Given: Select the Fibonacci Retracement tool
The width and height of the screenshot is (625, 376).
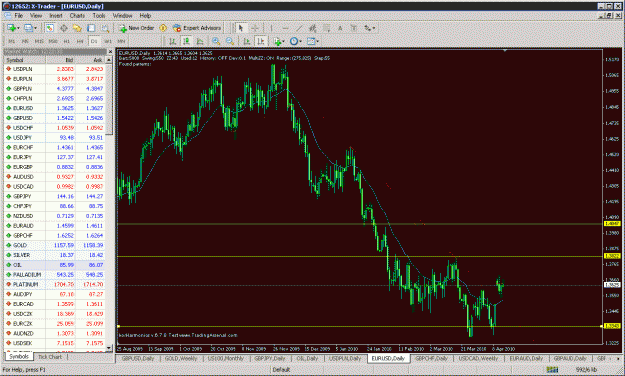Looking at the screenshot, I should click(326, 28).
